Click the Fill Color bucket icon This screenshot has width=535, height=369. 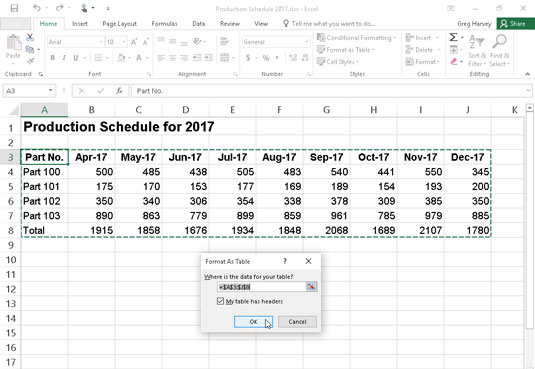pos(121,58)
